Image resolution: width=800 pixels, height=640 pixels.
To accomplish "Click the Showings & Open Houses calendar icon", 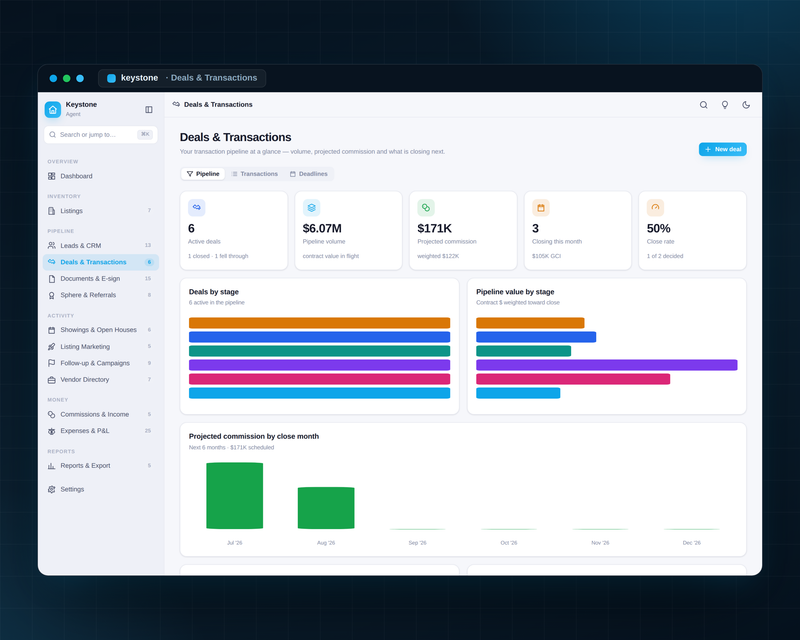I will [52, 330].
